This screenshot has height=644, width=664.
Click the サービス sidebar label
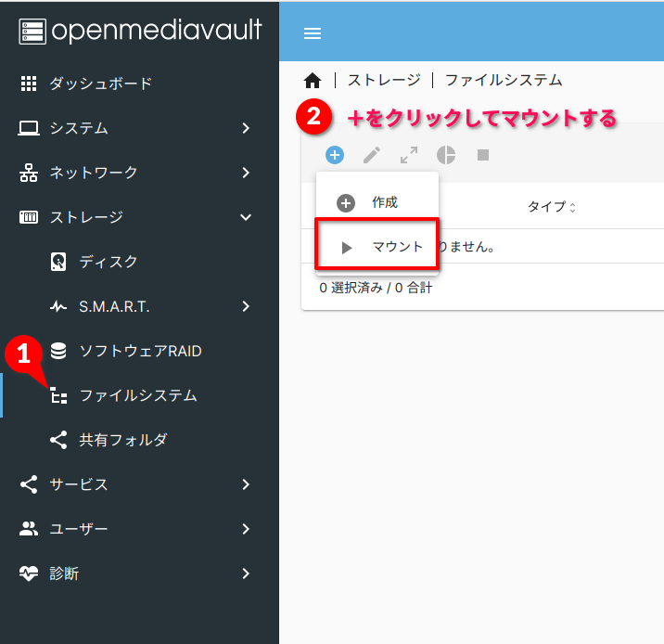click(x=79, y=484)
